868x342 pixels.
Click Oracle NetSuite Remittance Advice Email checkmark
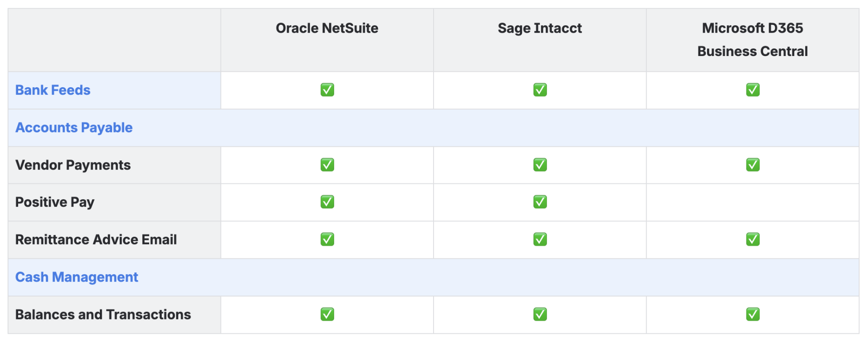pyautogui.click(x=327, y=239)
